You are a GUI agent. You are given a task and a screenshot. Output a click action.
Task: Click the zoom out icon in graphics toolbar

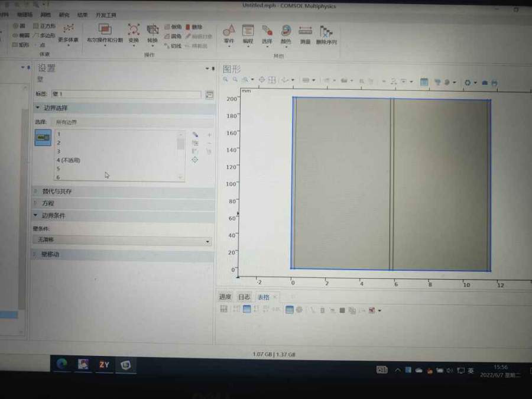click(235, 79)
